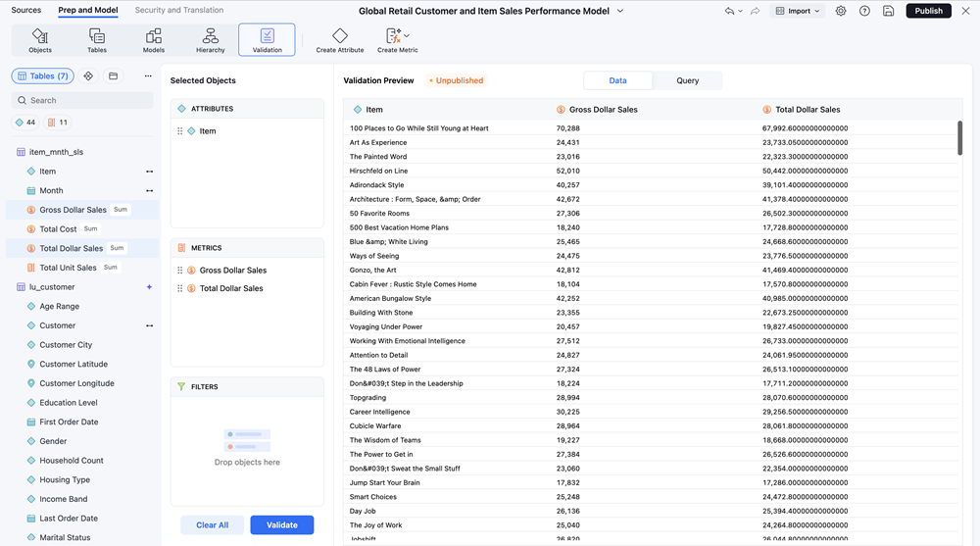This screenshot has width=980, height=546.
Task: Click the Create Attribute diamond icon
Action: click(340, 36)
